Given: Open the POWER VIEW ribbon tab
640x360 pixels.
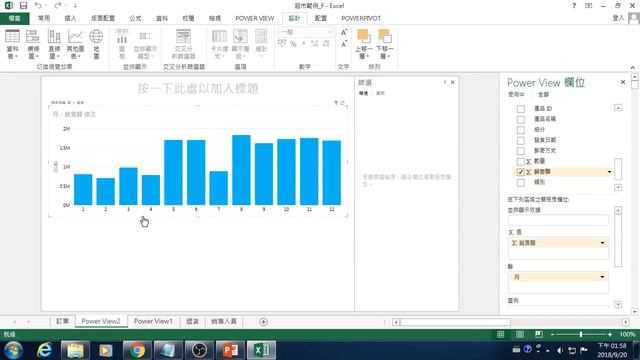Looking at the screenshot, I should coord(255,18).
